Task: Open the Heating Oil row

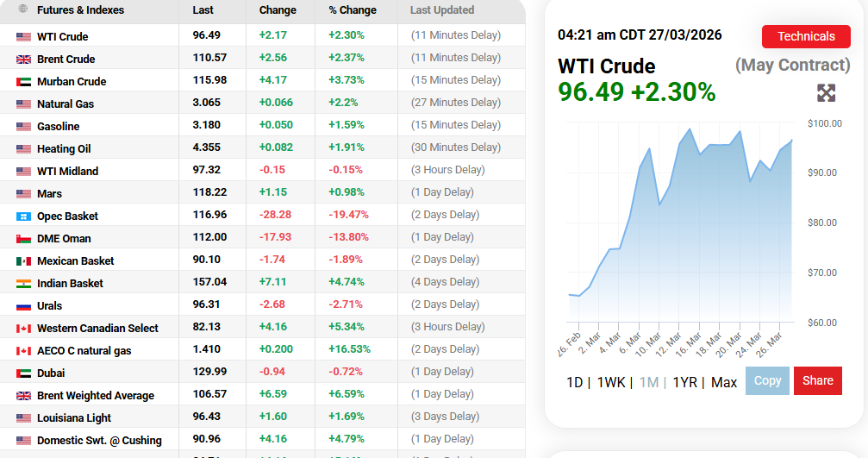Action: [64, 148]
